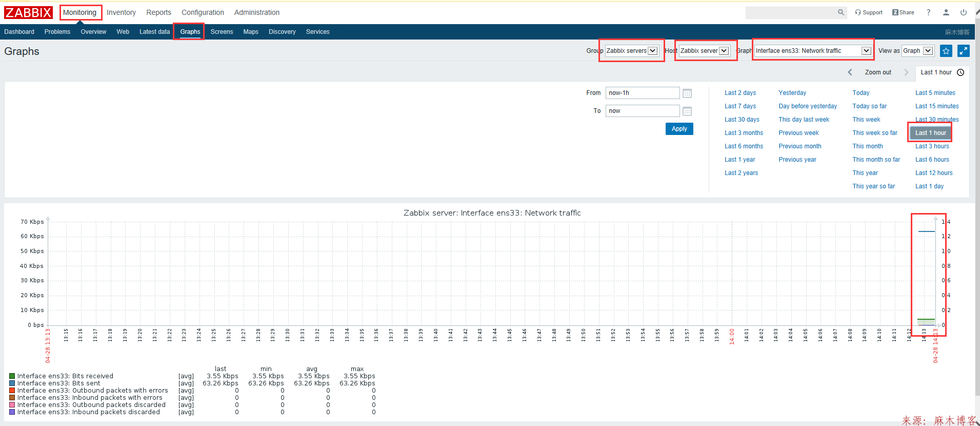
Task: Open calendar for To field
Action: [687, 111]
